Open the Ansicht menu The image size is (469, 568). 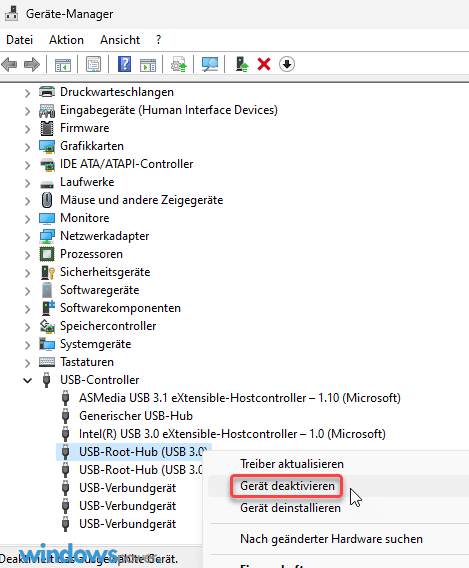(x=120, y=40)
